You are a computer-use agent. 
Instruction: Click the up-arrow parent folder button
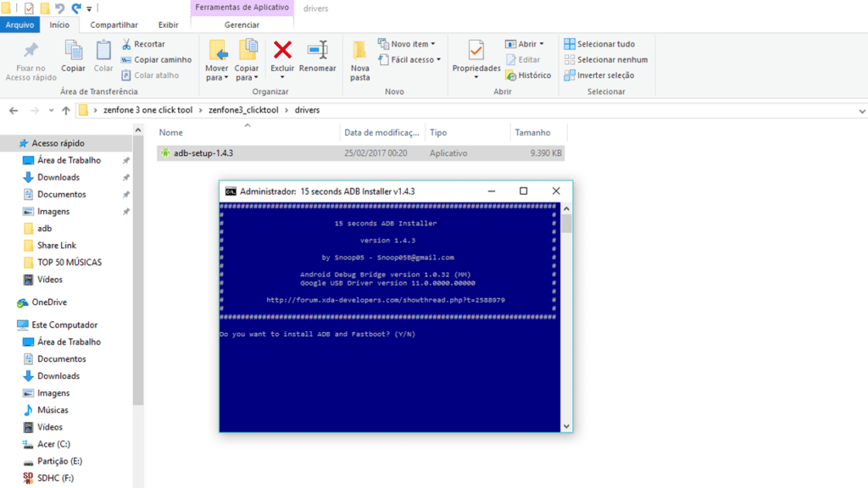pyautogui.click(x=65, y=110)
